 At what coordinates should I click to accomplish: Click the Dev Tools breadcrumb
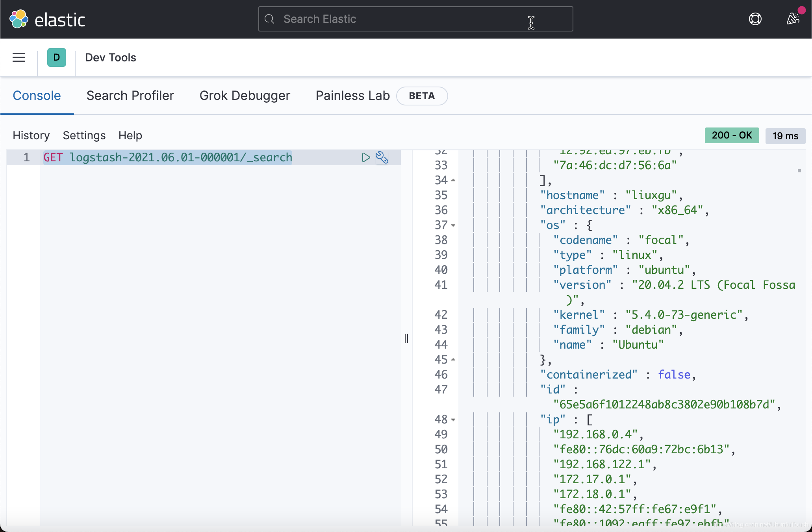click(x=111, y=57)
